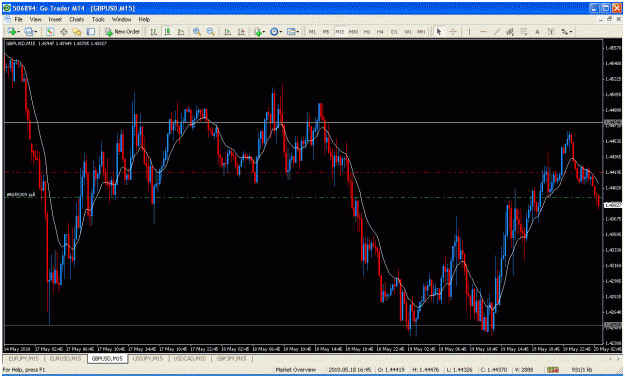Select the D1 timeframe
This screenshot has height=376, width=625.
(x=394, y=31)
